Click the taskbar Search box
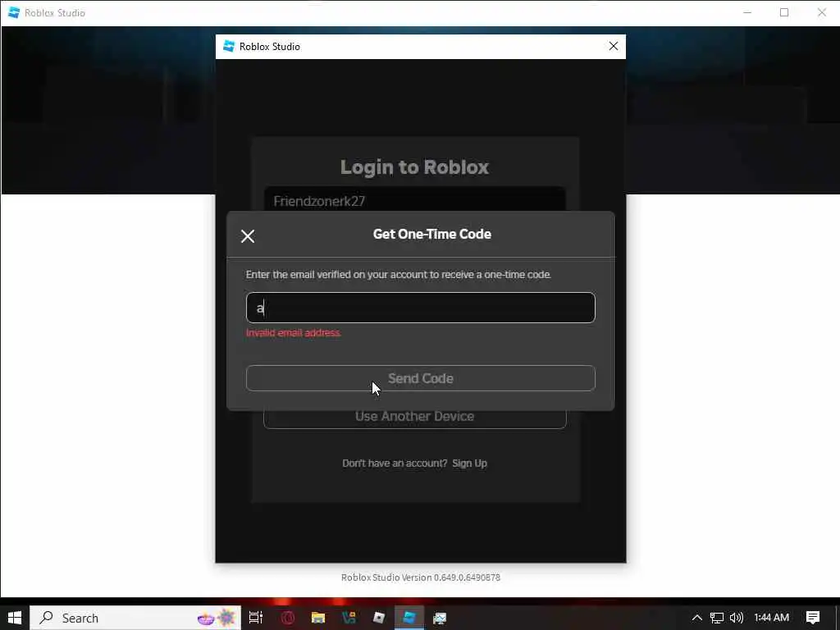The height and width of the screenshot is (630, 840). pyautogui.click(x=135, y=618)
